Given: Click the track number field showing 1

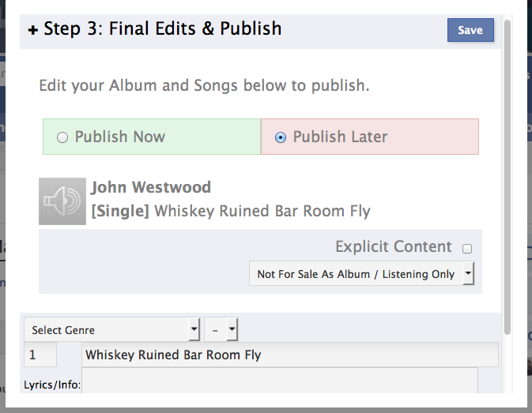Looking at the screenshot, I should [40, 355].
